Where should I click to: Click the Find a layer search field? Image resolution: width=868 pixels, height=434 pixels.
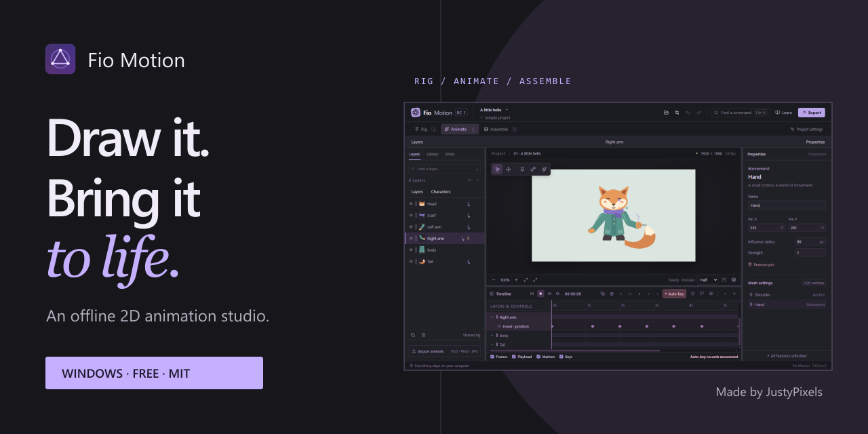pyautogui.click(x=445, y=168)
